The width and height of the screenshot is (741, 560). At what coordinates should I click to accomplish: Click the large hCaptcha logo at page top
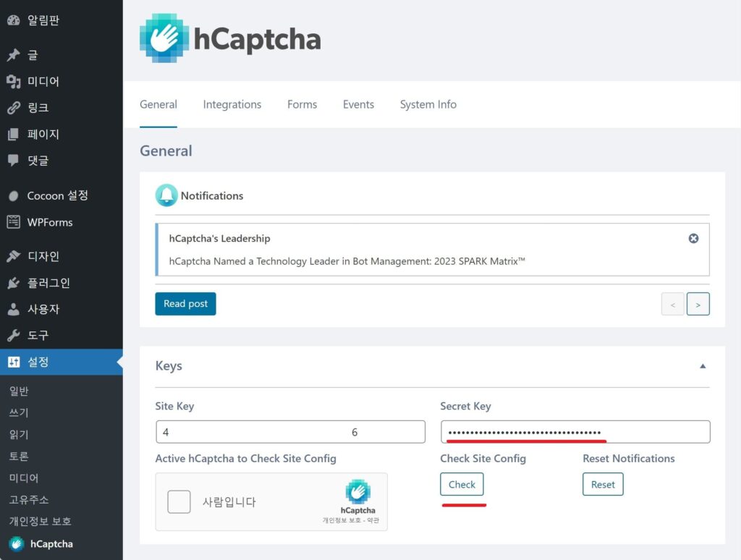pyautogui.click(x=230, y=38)
